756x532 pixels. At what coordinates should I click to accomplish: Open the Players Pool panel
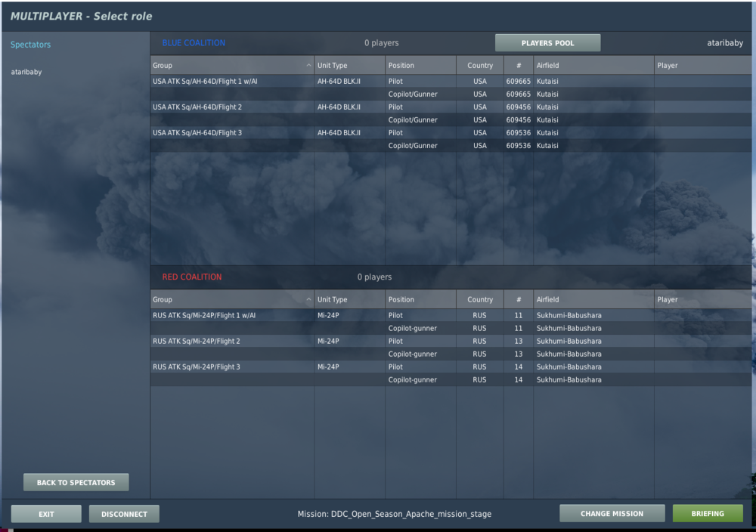(x=547, y=43)
